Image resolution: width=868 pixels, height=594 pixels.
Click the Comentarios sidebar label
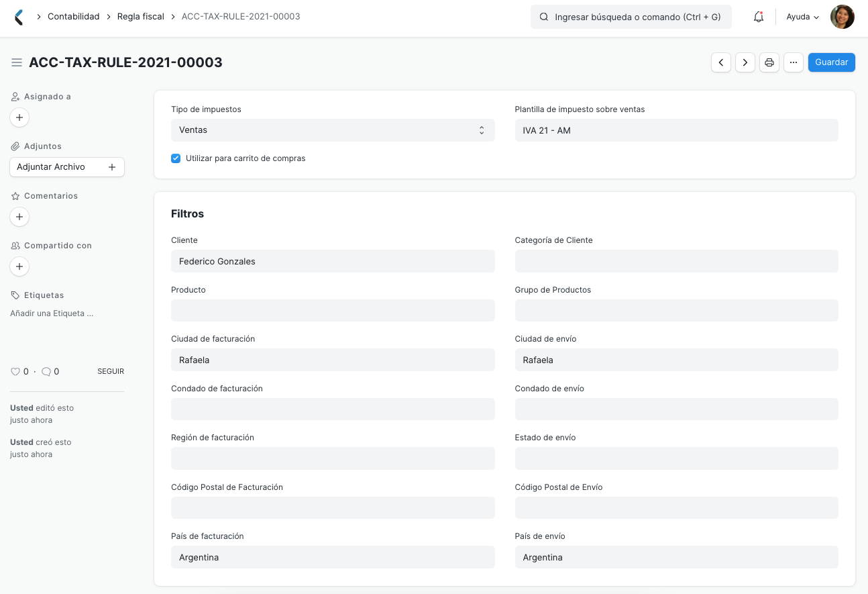51,196
